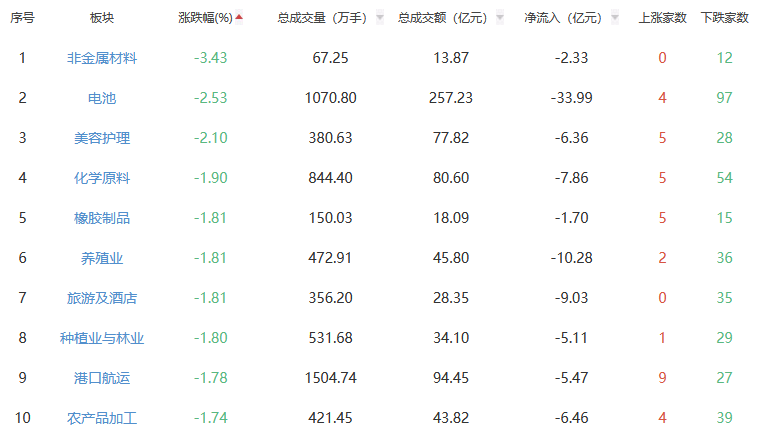Open the 旅游及酒店 sector link
Viewport: 761px width, 438px height.
[x=102, y=298]
